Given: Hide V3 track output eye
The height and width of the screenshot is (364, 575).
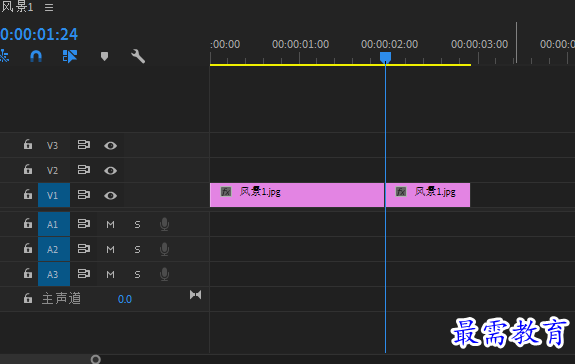Looking at the screenshot, I should (110, 146).
